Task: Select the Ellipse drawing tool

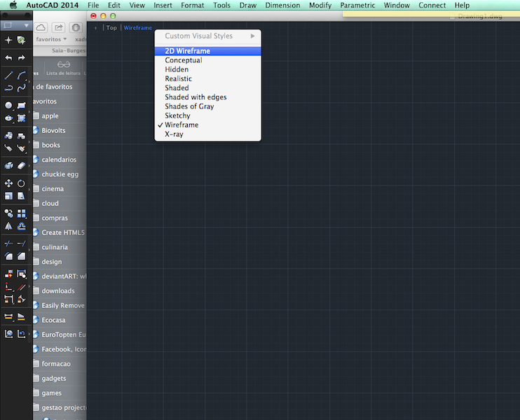Action: (8, 118)
